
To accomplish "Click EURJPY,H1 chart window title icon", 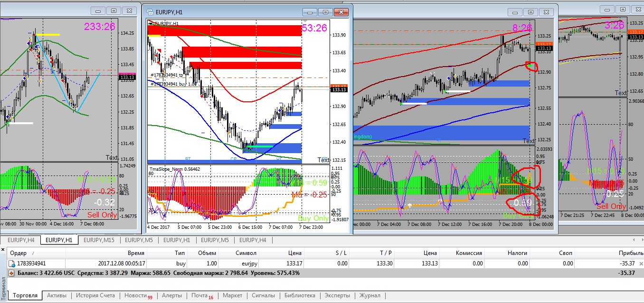I will [x=151, y=12].
